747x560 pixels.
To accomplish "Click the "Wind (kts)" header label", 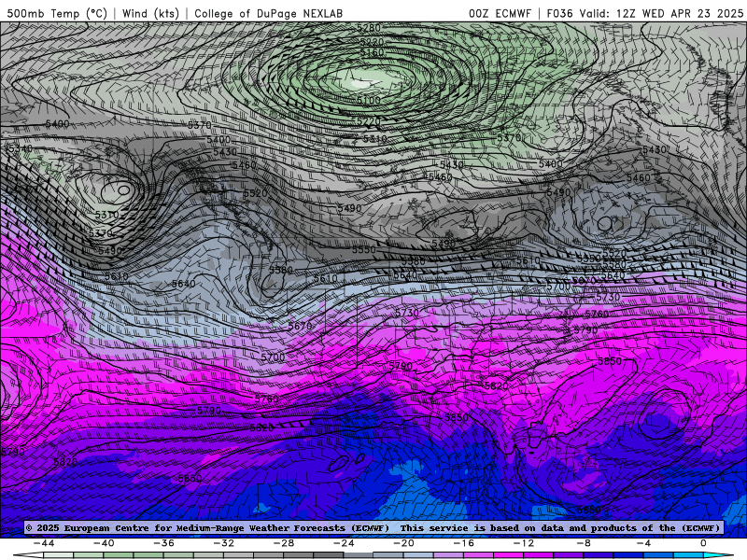I will click(150, 13).
